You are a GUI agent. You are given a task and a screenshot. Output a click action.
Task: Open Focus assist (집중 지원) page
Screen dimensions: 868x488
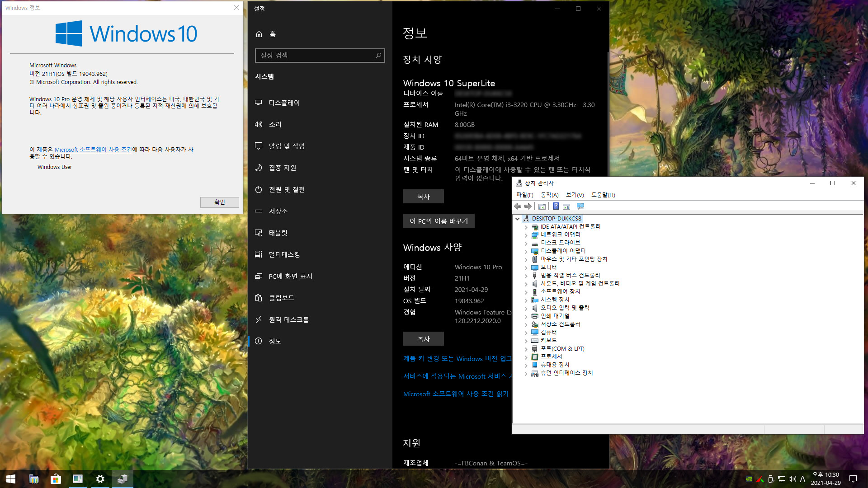coord(320,168)
